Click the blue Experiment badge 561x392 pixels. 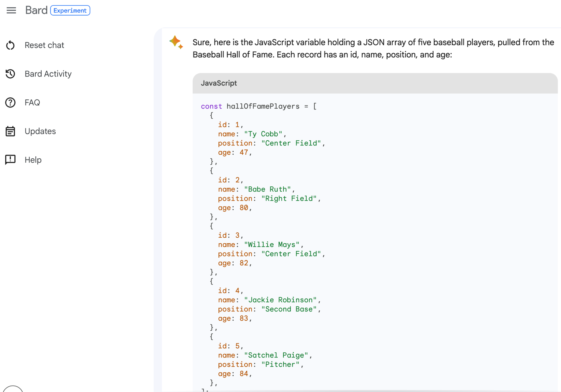(70, 10)
